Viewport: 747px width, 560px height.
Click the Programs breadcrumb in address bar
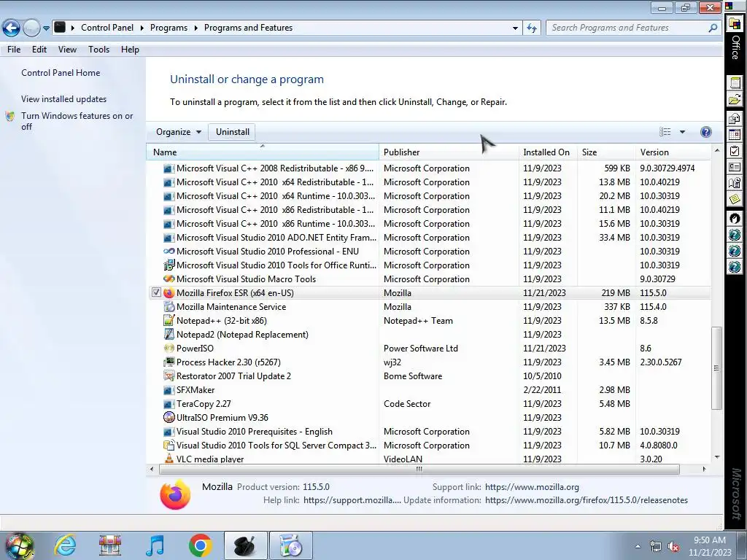[169, 28]
